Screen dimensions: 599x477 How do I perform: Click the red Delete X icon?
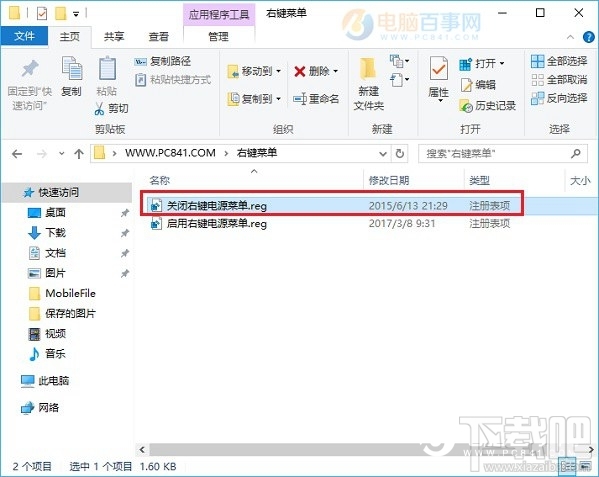(300, 71)
